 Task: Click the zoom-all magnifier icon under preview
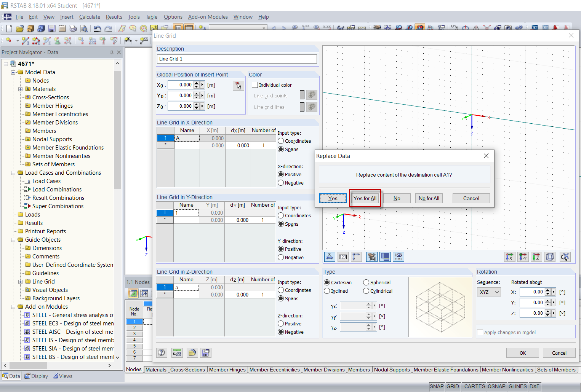point(565,257)
